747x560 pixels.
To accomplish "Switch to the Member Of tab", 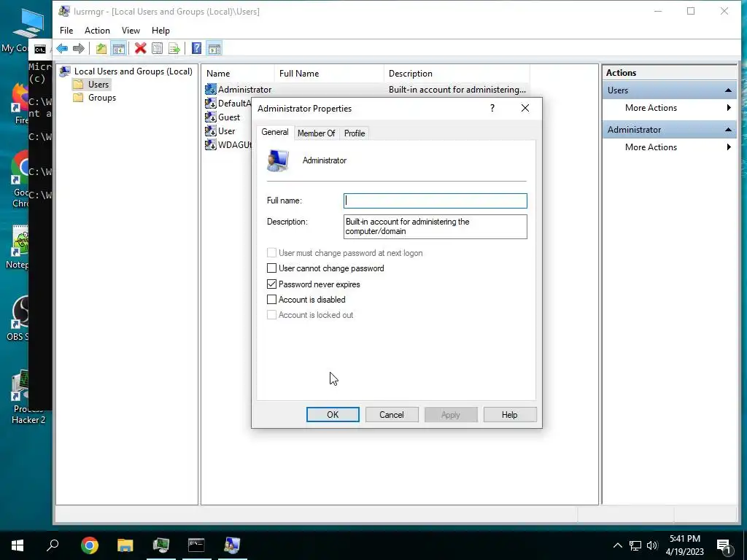I will click(x=317, y=133).
